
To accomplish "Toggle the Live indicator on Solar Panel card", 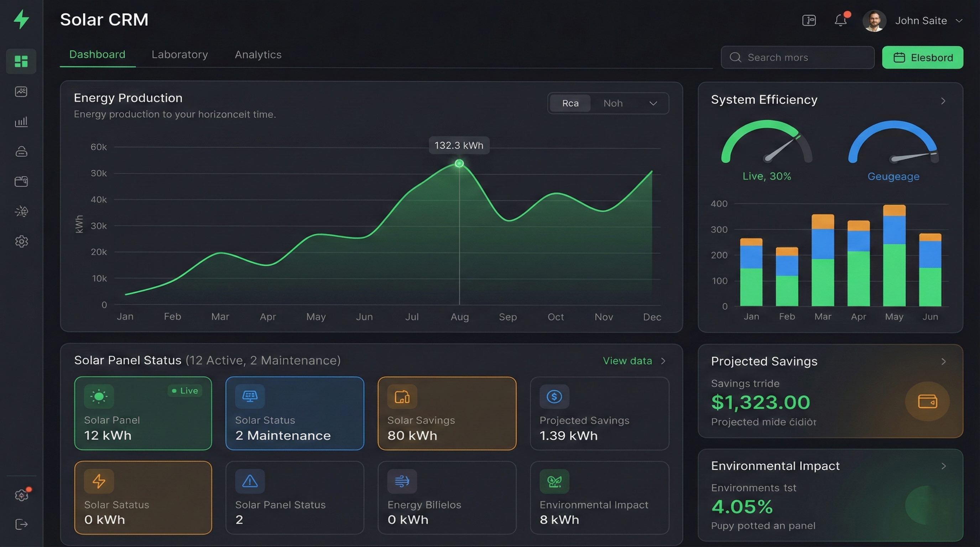I will pyautogui.click(x=184, y=391).
